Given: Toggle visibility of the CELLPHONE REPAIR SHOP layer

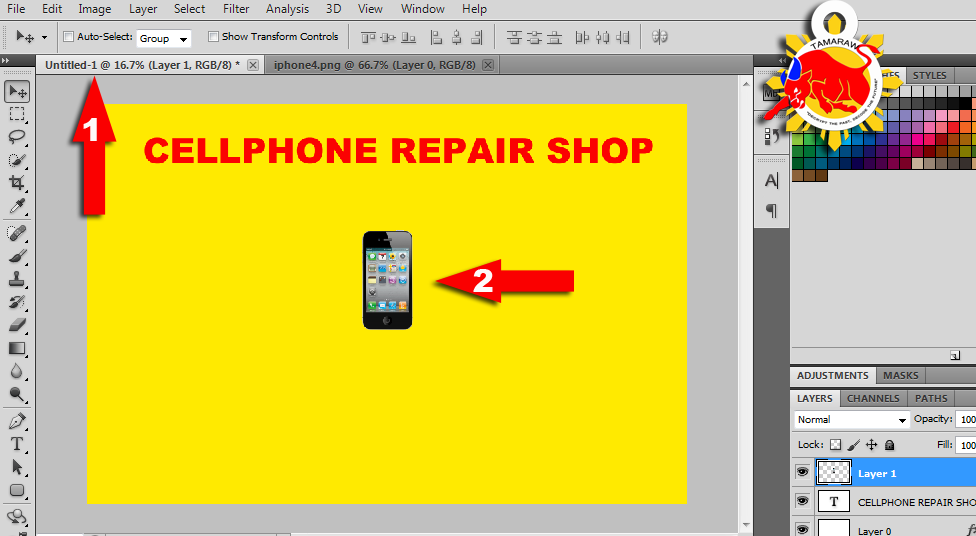Looking at the screenshot, I should pyautogui.click(x=802, y=501).
